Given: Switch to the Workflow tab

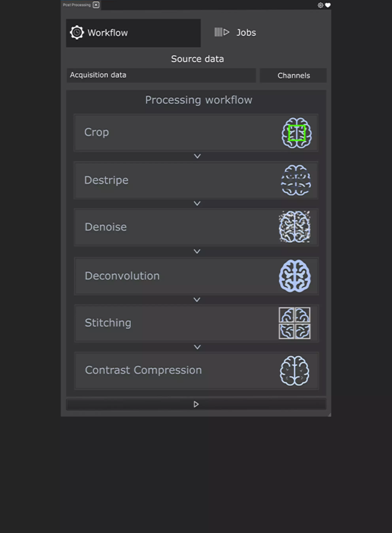Looking at the screenshot, I should click(x=133, y=33).
